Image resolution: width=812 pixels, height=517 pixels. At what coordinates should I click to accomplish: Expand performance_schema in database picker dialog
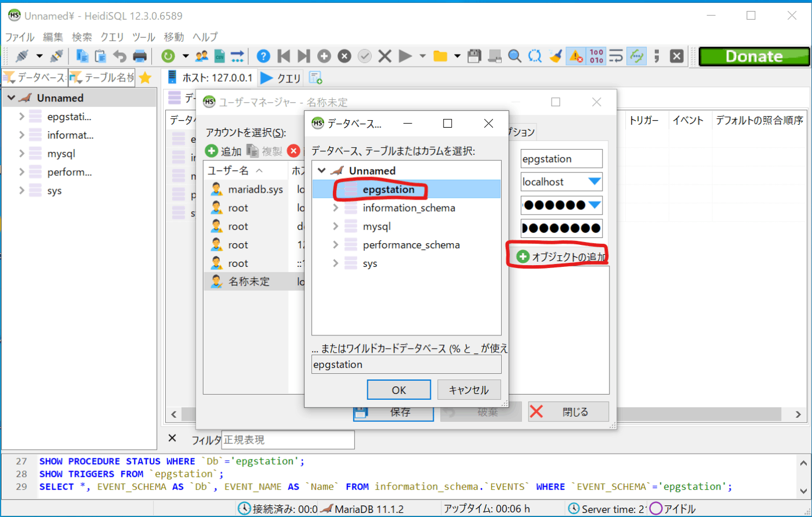coord(335,245)
